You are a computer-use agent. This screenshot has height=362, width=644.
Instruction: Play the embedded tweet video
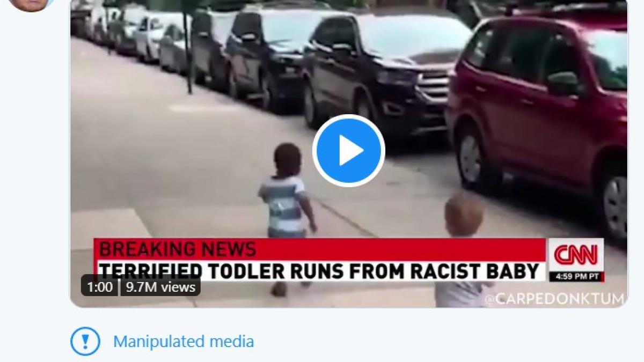(x=348, y=150)
